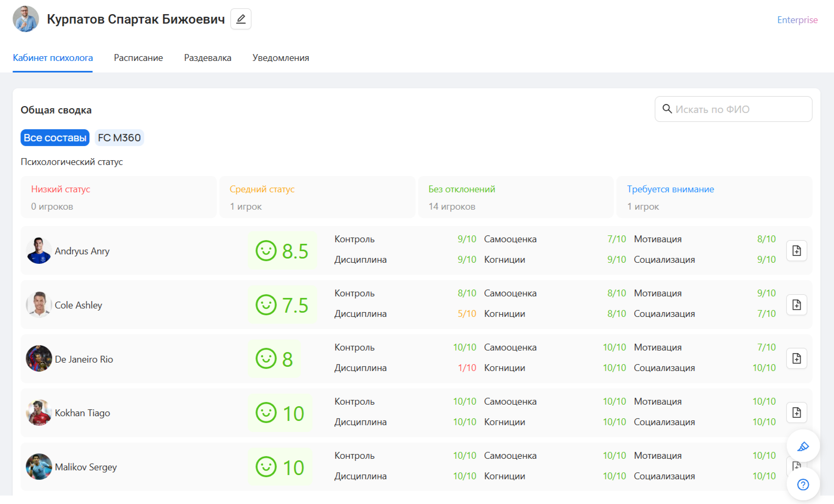The height and width of the screenshot is (504, 834).
Task: Select the "FC M360" team filter
Action: 119,138
